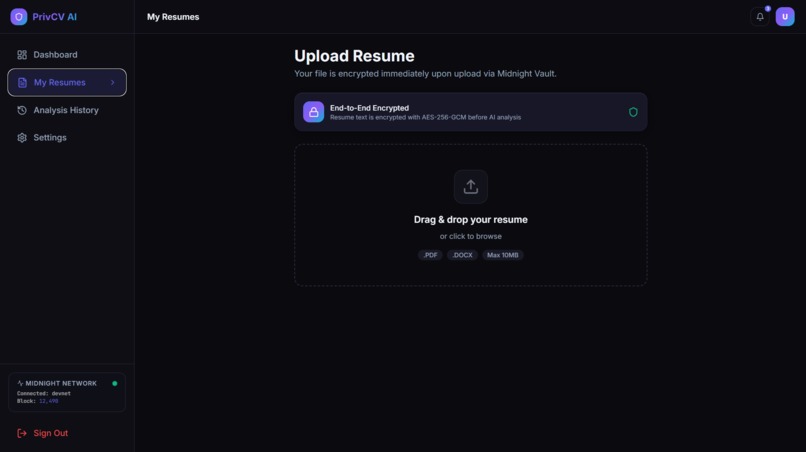This screenshot has height=452, width=806.
Task: Click the notification badge dot on bell
Action: pos(767,9)
